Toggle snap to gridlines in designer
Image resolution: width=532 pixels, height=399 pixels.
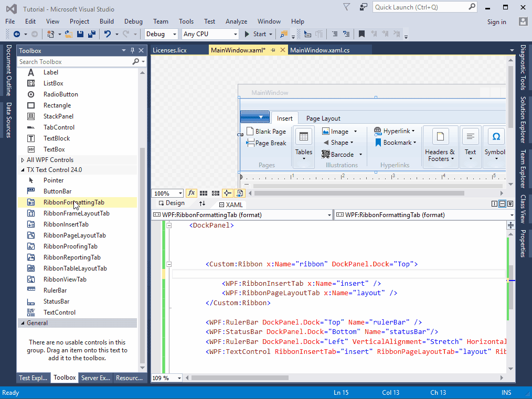[x=215, y=193]
